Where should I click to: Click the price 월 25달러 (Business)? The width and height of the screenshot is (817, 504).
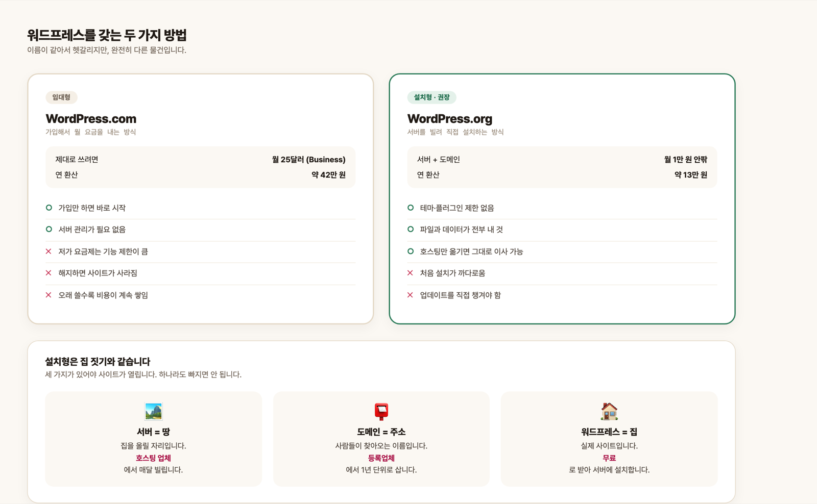click(308, 160)
